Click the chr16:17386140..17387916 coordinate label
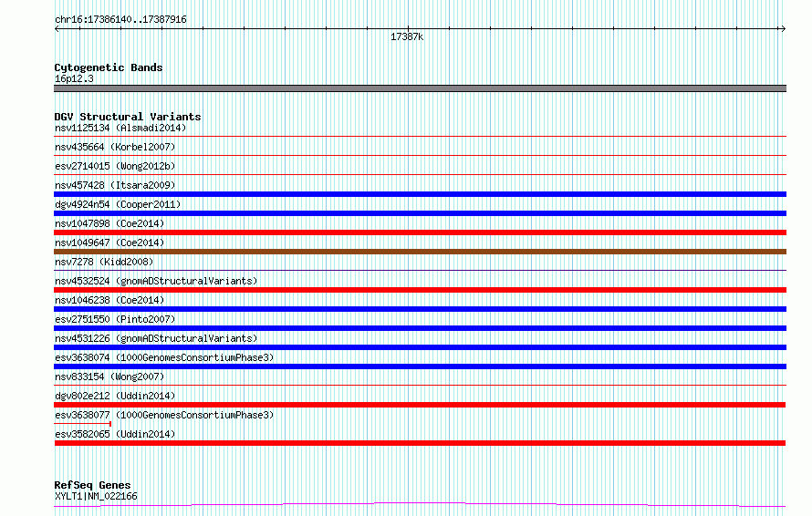Screen dimensions: 812x516 (120, 19)
